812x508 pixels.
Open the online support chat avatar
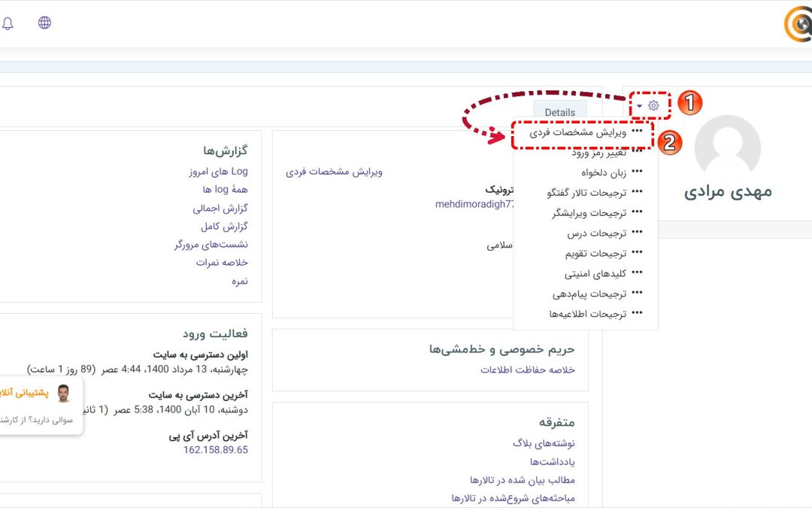[x=63, y=394]
